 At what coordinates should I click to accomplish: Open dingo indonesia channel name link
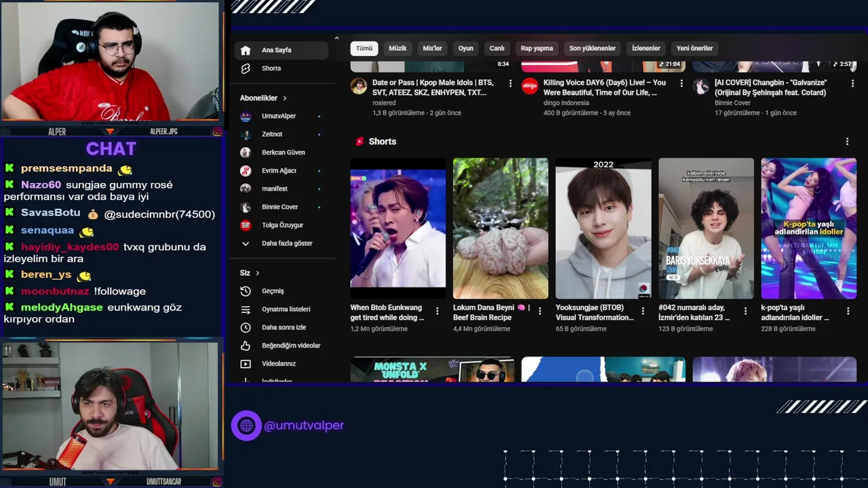tap(569, 103)
